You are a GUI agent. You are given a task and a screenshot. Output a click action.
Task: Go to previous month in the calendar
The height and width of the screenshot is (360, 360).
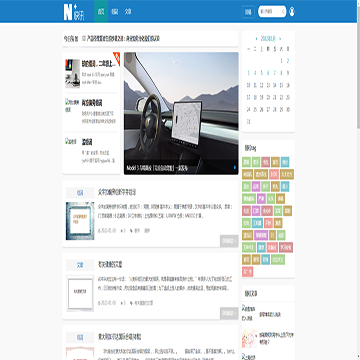(256, 39)
